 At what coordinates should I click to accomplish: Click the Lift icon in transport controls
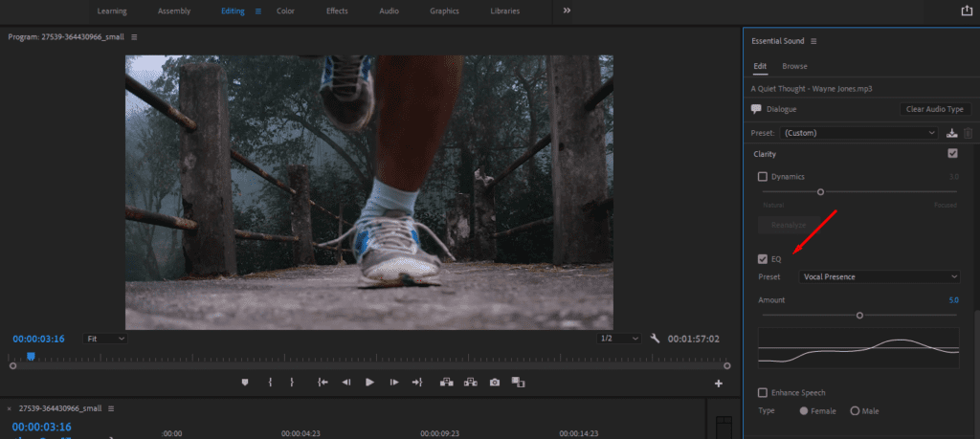[447, 383]
